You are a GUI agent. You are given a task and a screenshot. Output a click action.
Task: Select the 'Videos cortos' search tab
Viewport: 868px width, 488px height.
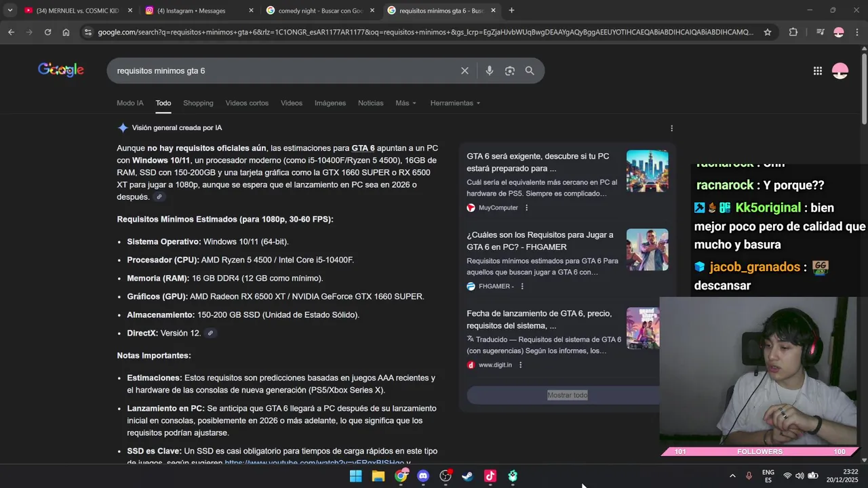pyautogui.click(x=247, y=103)
